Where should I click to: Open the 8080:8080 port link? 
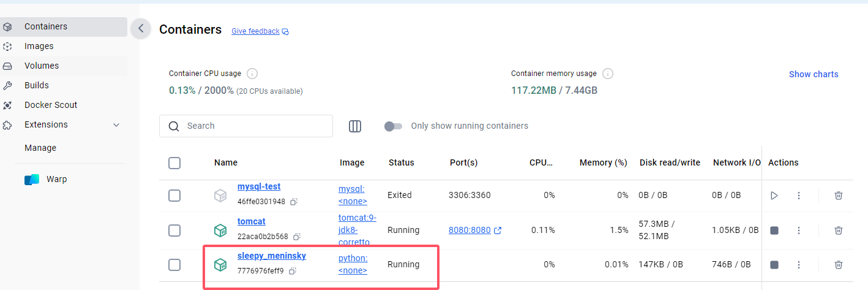click(x=470, y=231)
